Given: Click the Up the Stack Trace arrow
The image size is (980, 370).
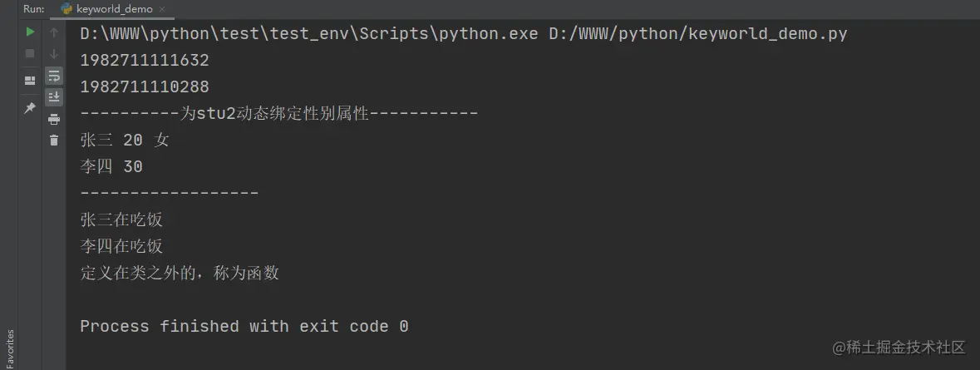Looking at the screenshot, I should pos(54,32).
